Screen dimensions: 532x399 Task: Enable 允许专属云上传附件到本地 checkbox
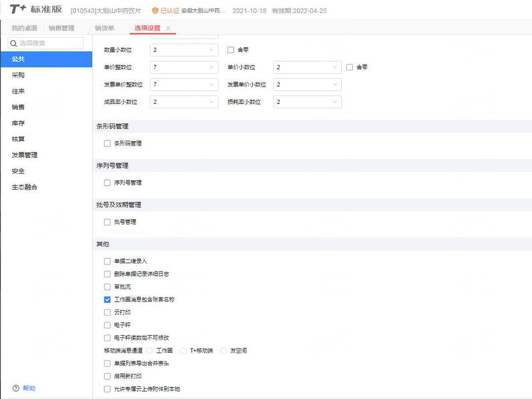pyautogui.click(x=107, y=389)
